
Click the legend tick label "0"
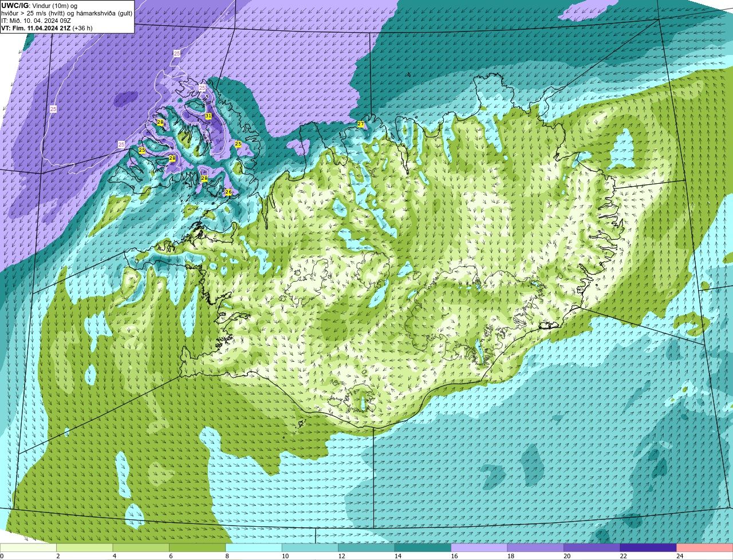pyautogui.click(x=2, y=556)
